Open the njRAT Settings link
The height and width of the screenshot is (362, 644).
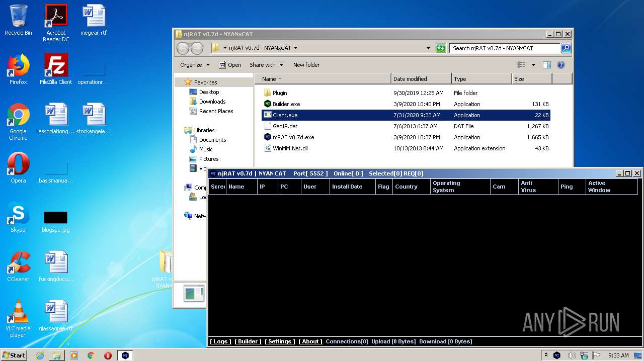(280, 341)
